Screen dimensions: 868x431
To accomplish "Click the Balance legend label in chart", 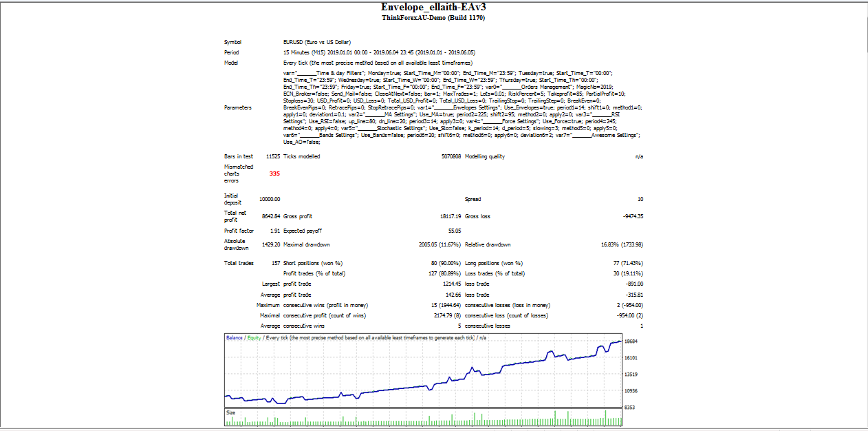I will 234,338.
